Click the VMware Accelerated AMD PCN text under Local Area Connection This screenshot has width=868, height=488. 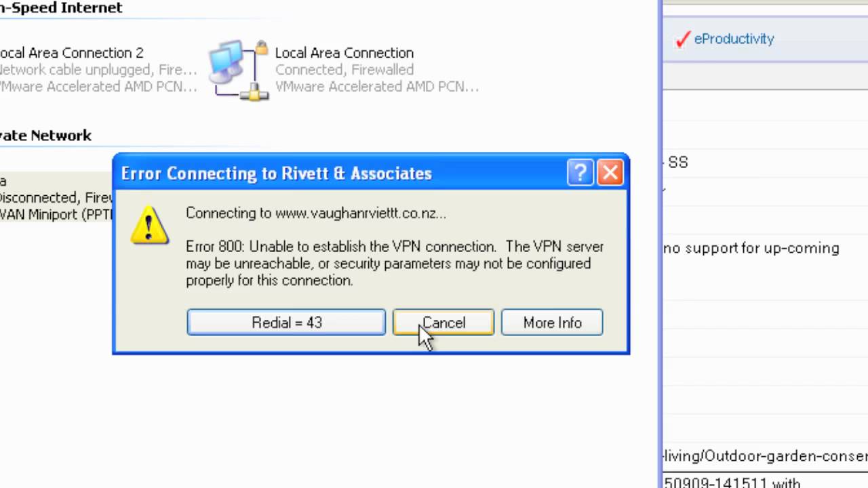[376, 87]
